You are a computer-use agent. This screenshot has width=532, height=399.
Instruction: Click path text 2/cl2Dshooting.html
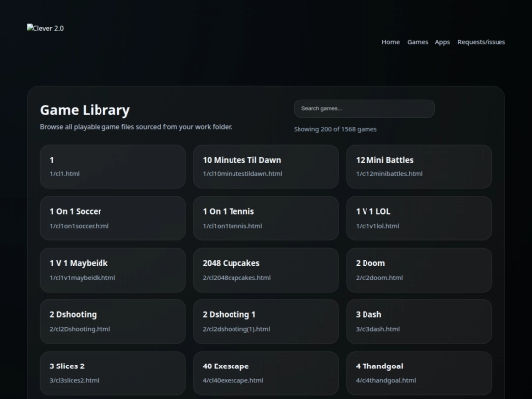[80, 329]
